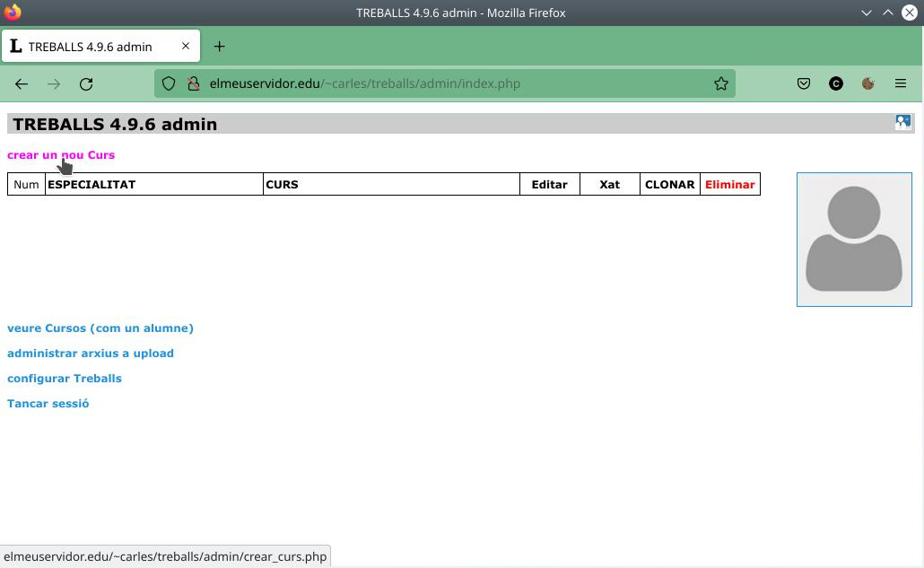Viewport: 924px width, 568px height.
Task: Click the small user icon in header bar
Action: (902, 123)
